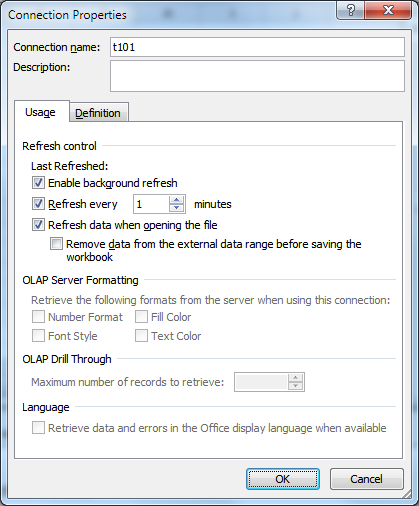
Task: Check the Fill Color checkbox
Action: click(141, 317)
